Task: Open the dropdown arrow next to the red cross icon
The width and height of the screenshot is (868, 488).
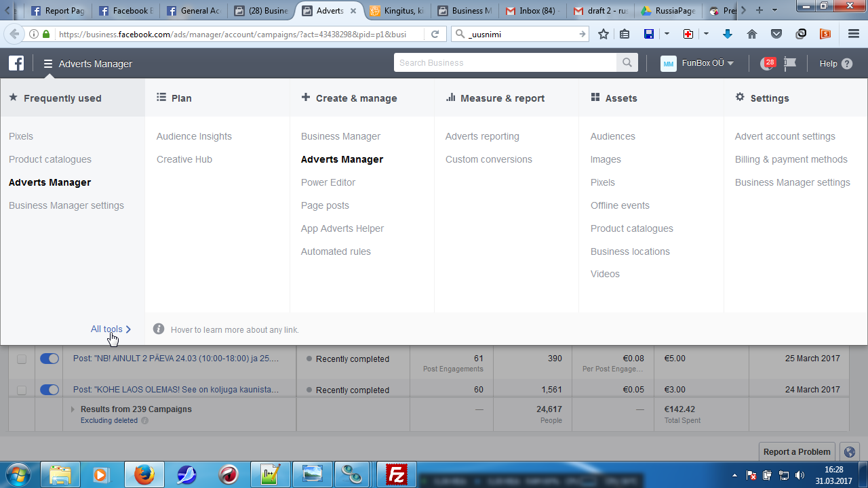Action: tap(706, 34)
